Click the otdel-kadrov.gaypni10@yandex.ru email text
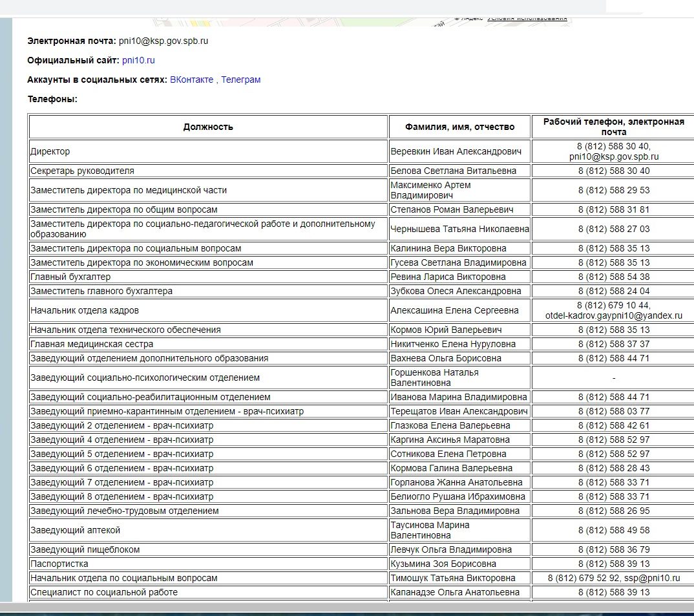Screen dimensions: 694x616 [x=614, y=315]
